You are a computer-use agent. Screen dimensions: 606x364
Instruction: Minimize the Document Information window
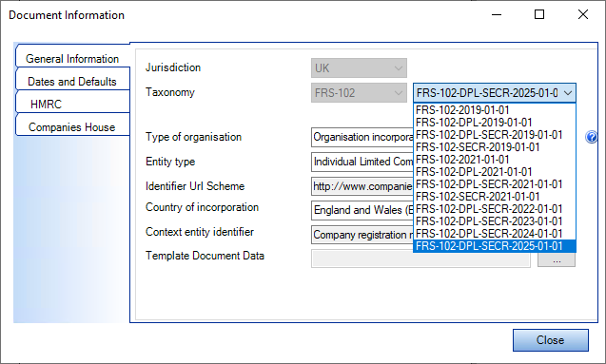coord(497,14)
